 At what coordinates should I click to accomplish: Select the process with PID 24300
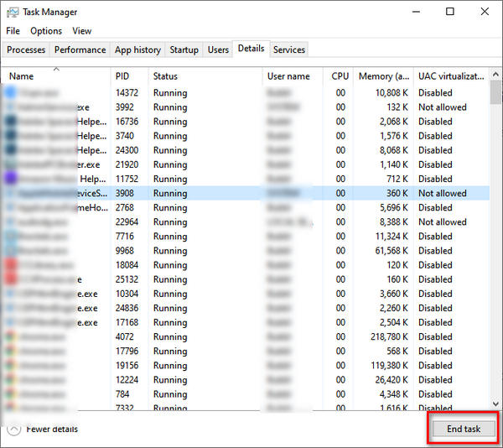click(x=246, y=150)
